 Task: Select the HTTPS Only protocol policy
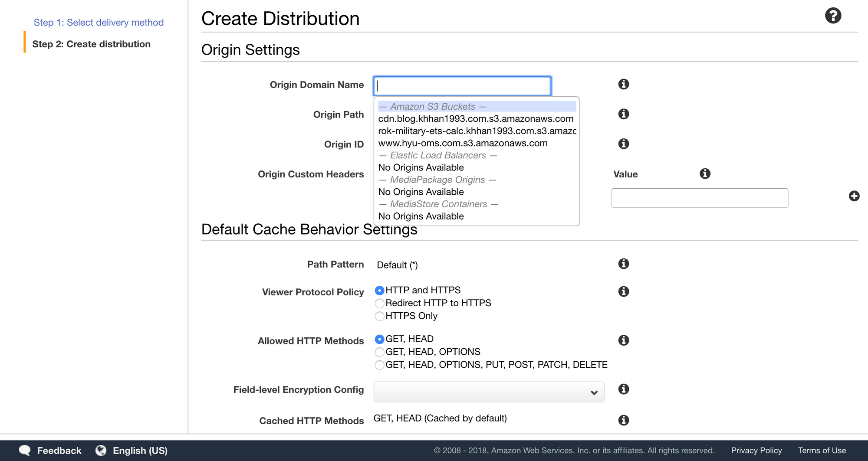click(x=380, y=316)
